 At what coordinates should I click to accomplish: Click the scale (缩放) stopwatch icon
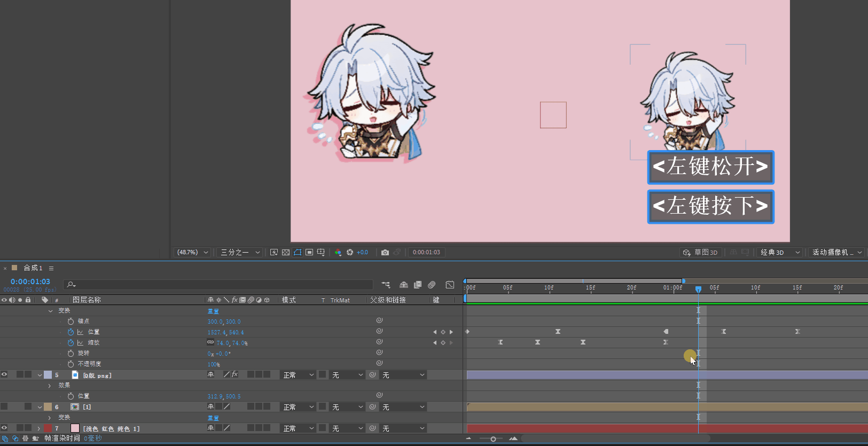tap(71, 342)
